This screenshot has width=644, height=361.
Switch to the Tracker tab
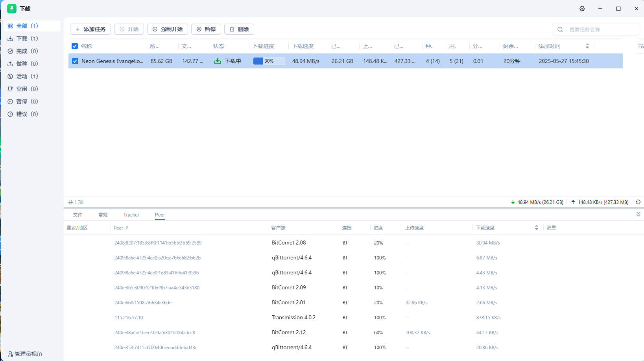click(x=131, y=215)
